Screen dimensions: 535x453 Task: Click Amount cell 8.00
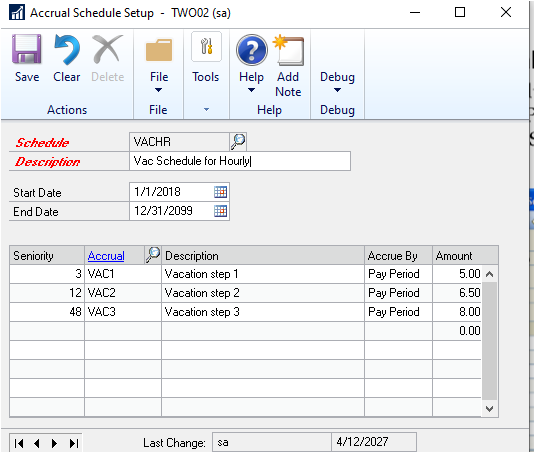tap(457, 312)
